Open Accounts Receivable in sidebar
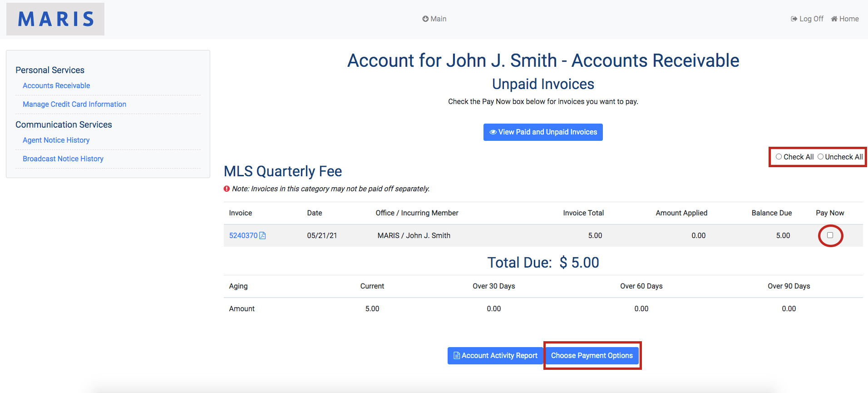The image size is (868, 393). click(x=56, y=85)
